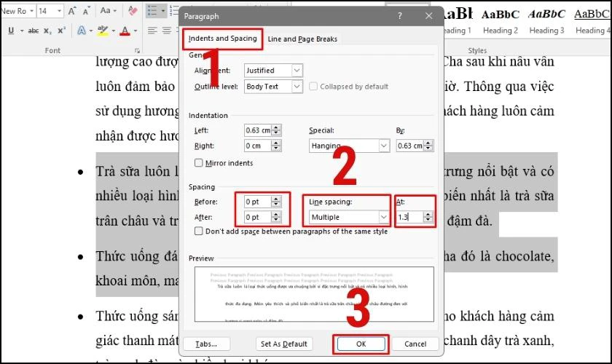612x364 pixels.
Task: Enable Mirror indents checkbox
Action: (x=199, y=162)
